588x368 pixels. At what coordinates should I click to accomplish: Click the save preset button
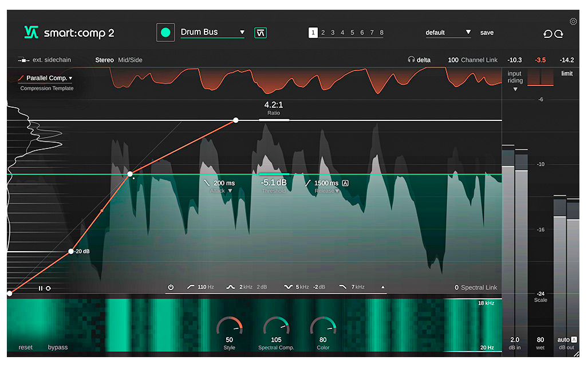(487, 33)
